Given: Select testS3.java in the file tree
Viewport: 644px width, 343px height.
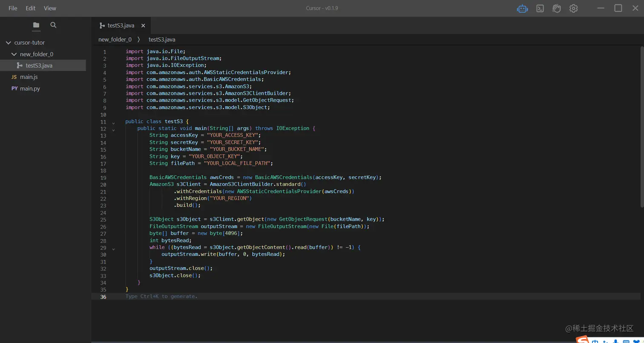Looking at the screenshot, I should [43, 66].
